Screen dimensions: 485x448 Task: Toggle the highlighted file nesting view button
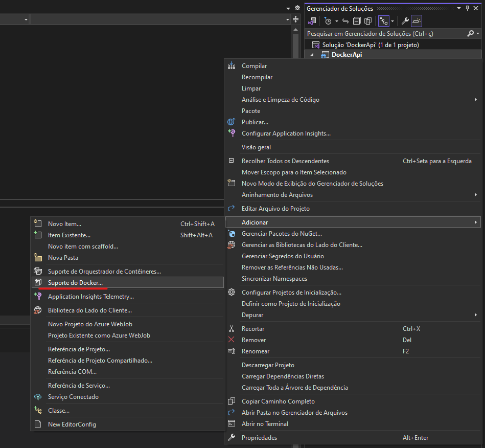click(x=383, y=21)
